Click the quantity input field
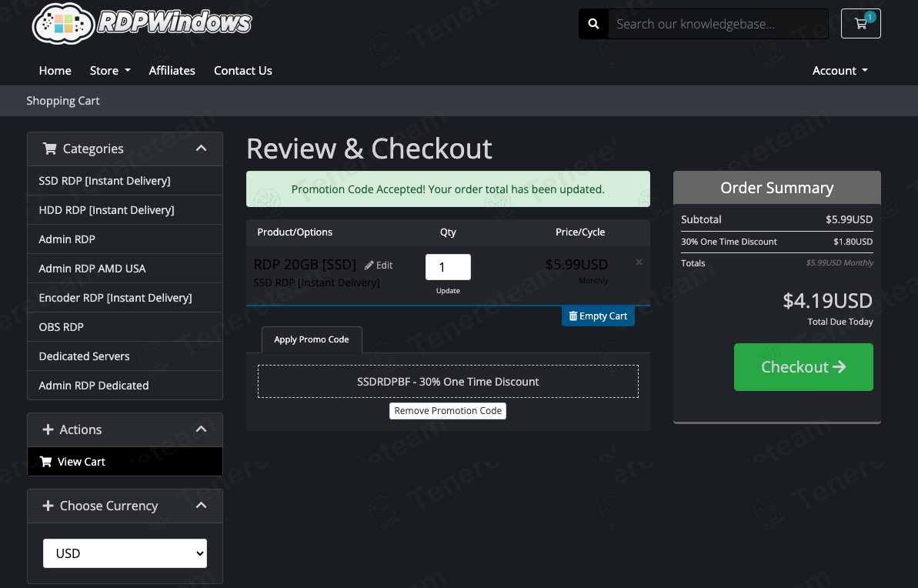Viewport: 918px width, 588px height. (x=448, y=268)
